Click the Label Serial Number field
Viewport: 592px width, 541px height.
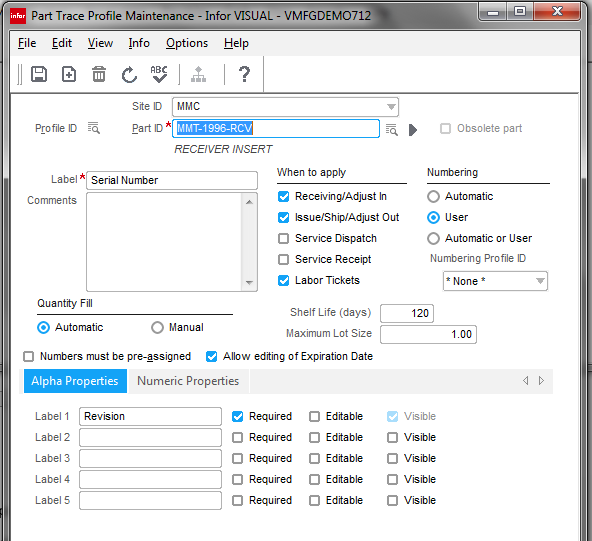(x=172, y=180)
